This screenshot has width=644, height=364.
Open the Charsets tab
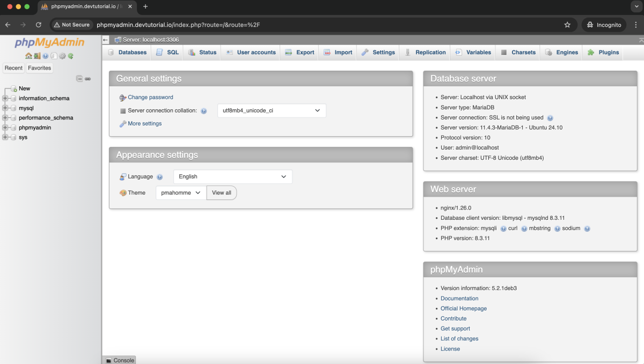tap(518, 53)
